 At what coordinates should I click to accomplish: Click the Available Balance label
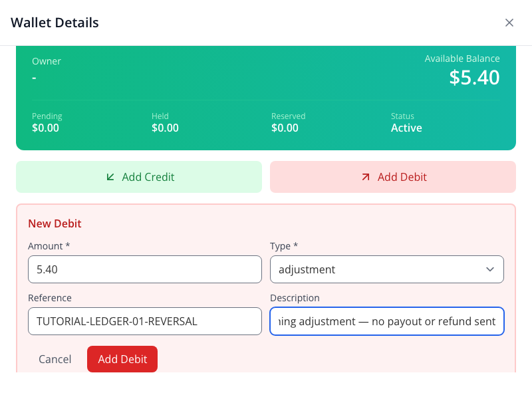(x=462, y=59)
